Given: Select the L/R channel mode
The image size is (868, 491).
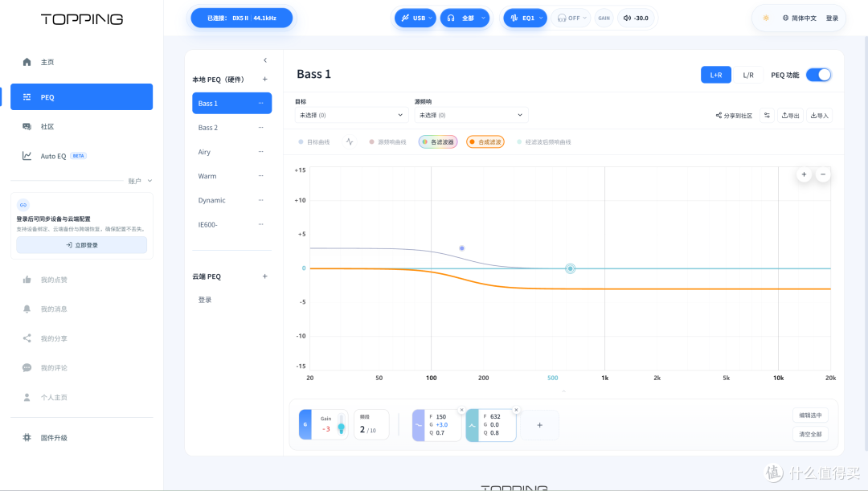Looking at the screenshot, I should click(748, 75).
